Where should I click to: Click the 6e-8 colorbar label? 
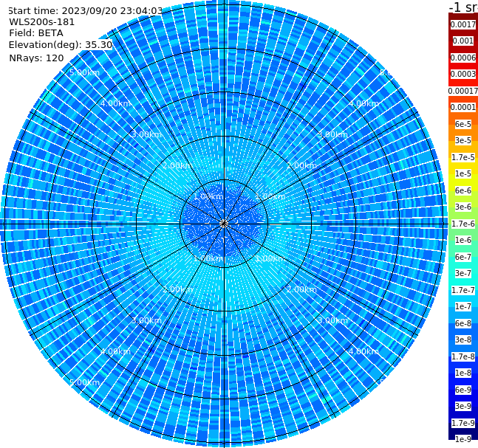[463, 323]
